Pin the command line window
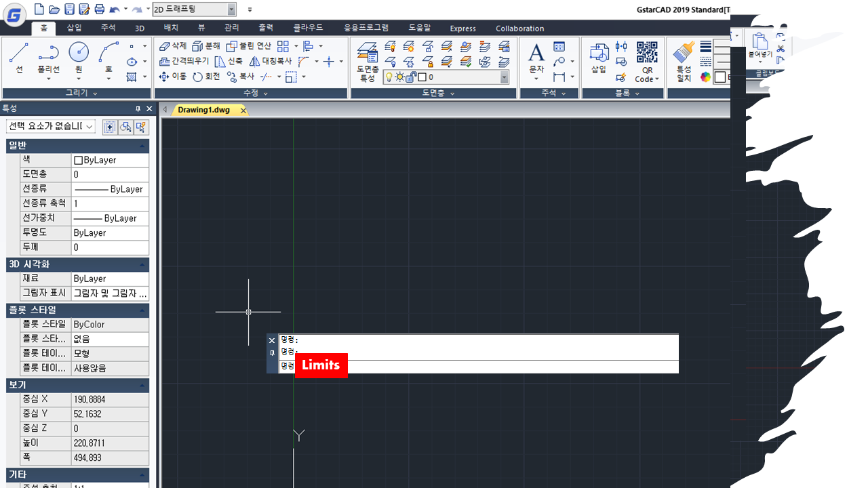Screen dimensions: 868x488 click(272, 353)
